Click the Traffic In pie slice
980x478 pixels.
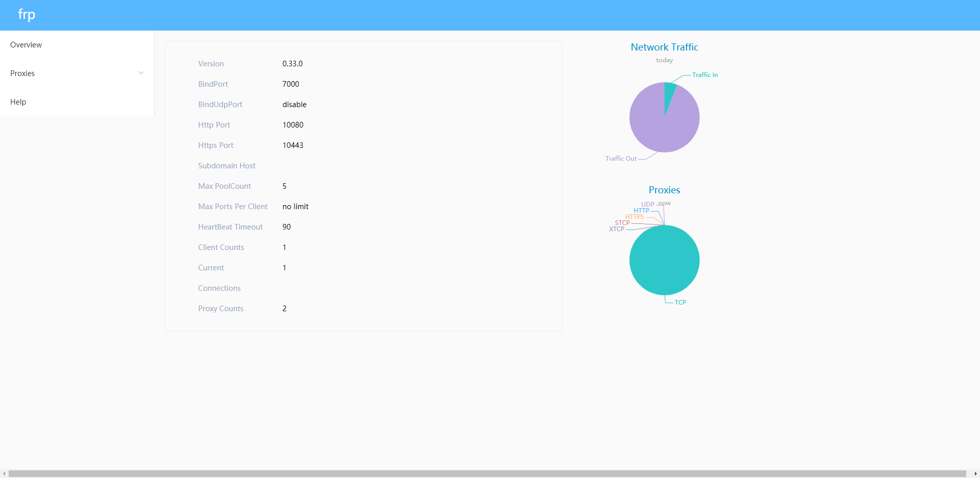tap(669, 94)
